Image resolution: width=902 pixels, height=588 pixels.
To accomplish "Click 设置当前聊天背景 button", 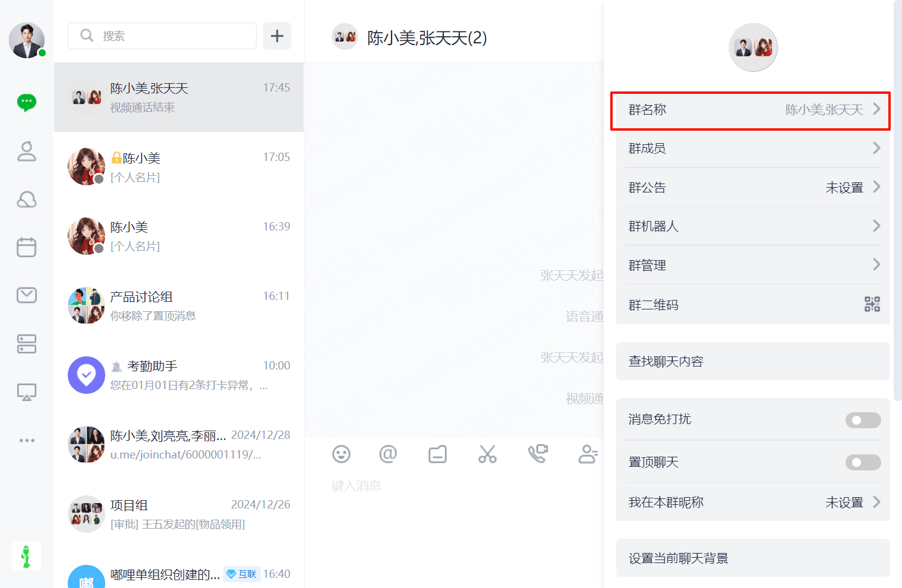I will click(753, 558).
